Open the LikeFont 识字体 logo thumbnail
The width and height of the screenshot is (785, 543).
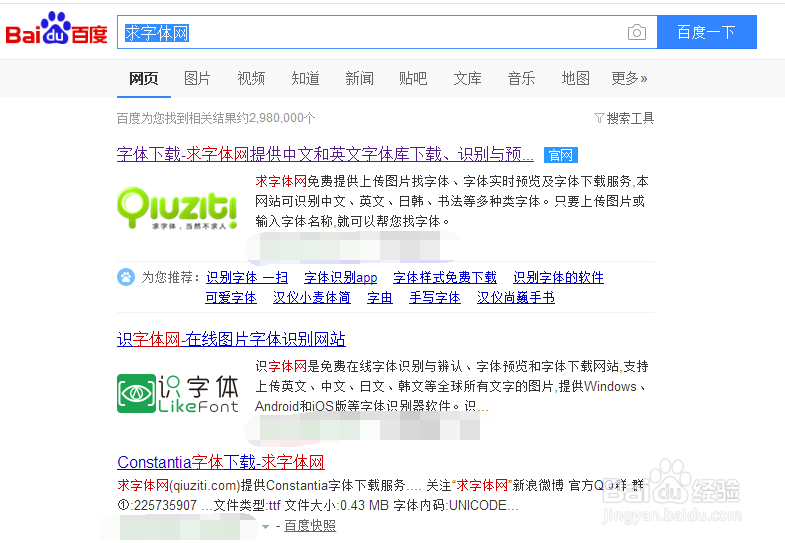(178, 393)
